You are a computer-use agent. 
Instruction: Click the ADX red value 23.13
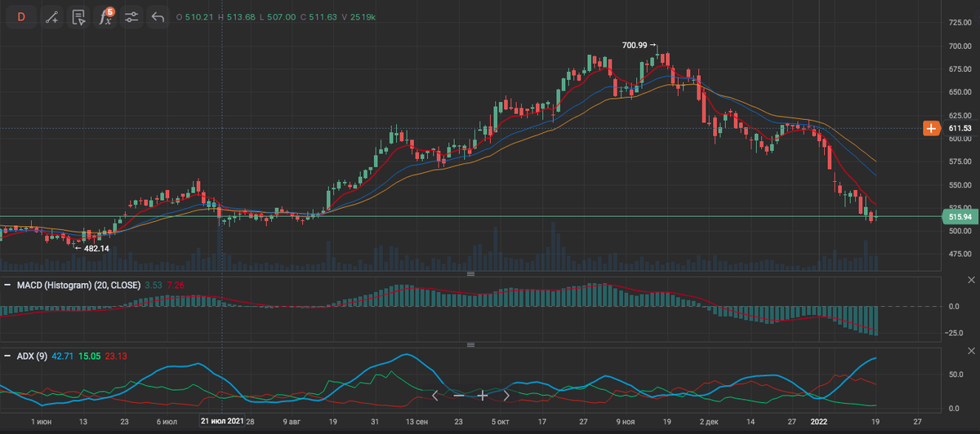pos(115,356)
